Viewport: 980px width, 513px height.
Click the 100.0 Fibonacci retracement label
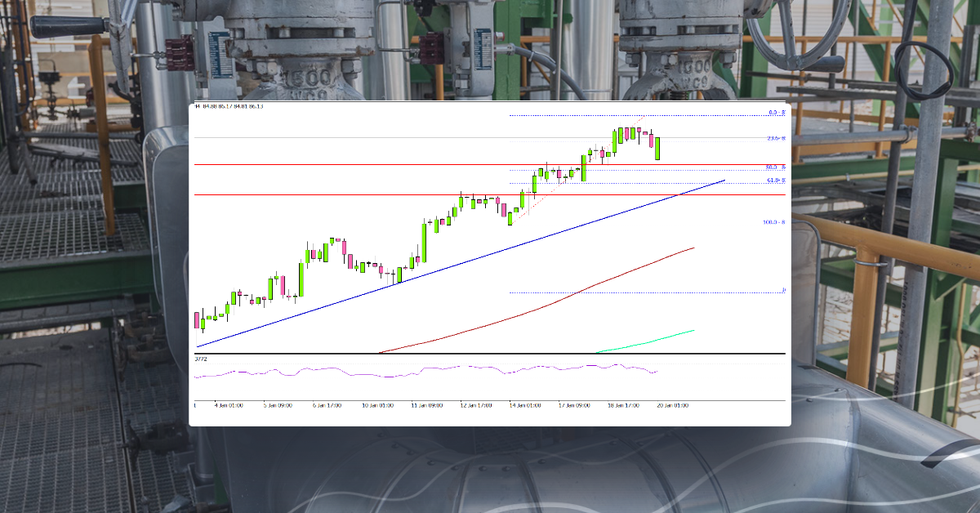tap(773, 221)
